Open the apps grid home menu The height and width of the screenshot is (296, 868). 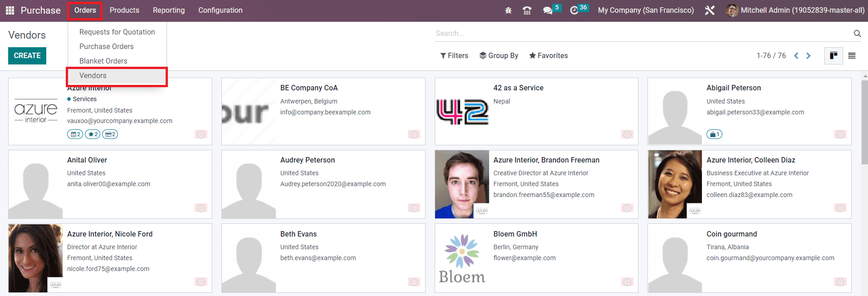tap(10, 10)
